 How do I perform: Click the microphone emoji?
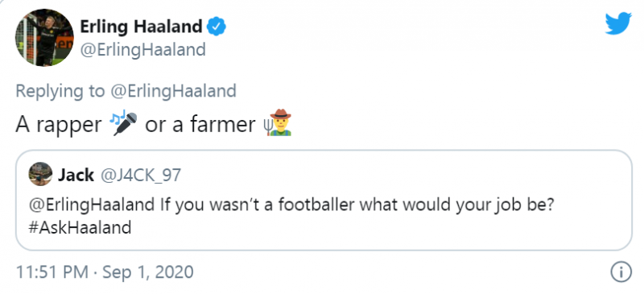[x=123, y=124]
